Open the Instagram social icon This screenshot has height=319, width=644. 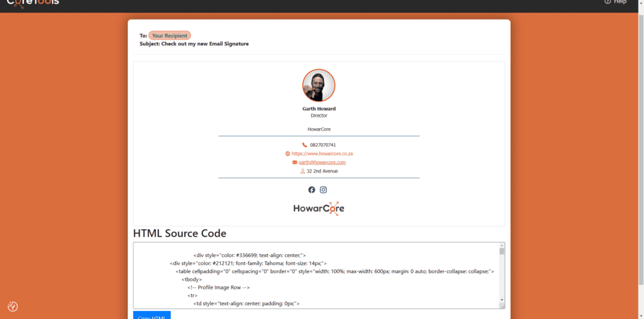[323, 190]
